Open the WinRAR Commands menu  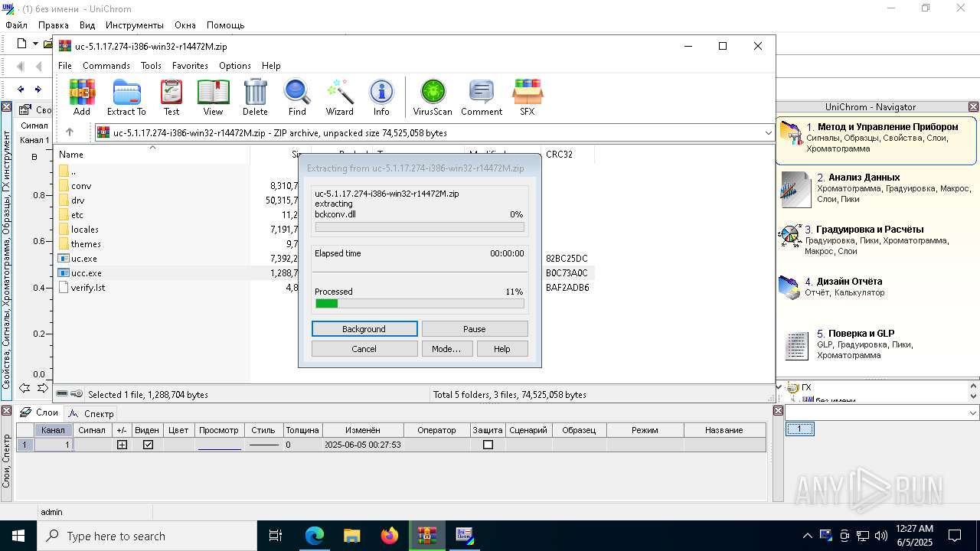click(x=106, y=66)
